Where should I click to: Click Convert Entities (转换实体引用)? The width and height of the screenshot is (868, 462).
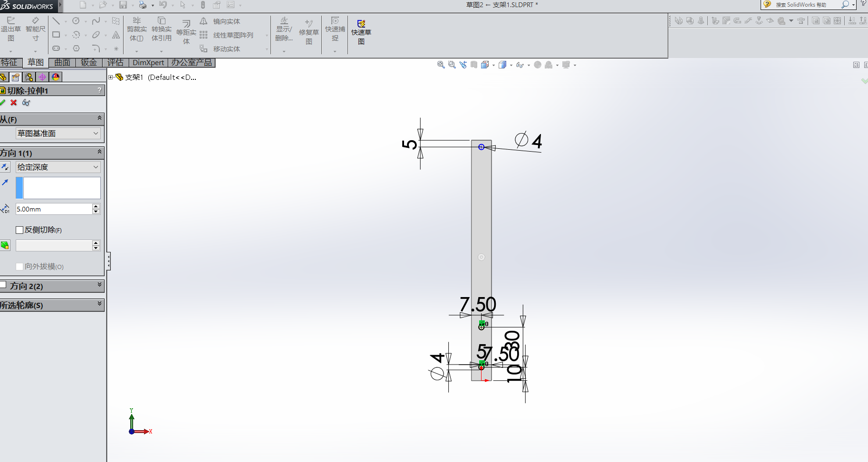[x=162, y=29]
